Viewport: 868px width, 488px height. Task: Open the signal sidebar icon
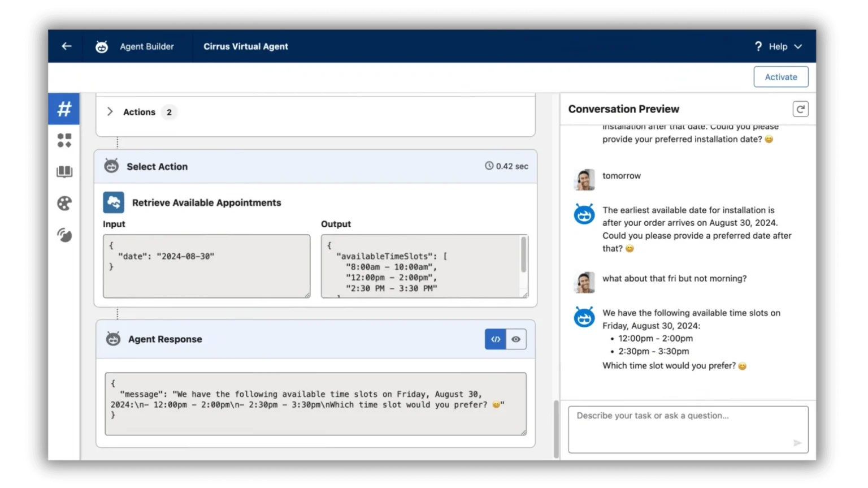64,235
